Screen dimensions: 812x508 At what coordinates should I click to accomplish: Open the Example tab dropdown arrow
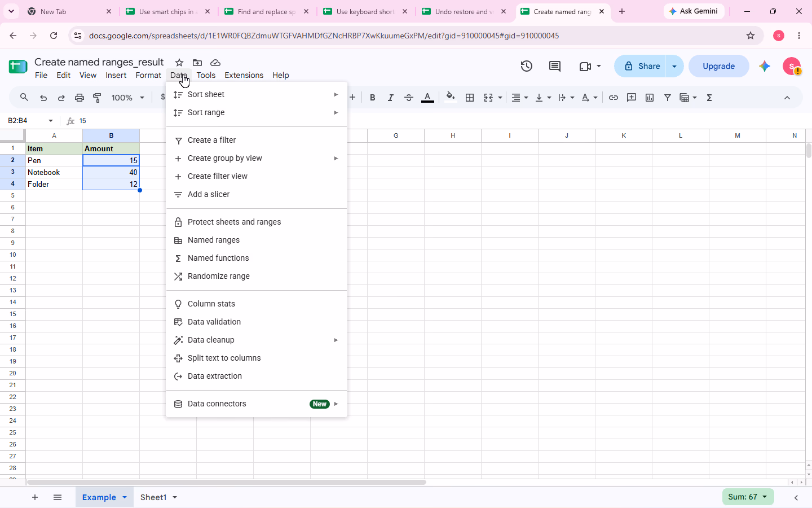tap(125, 497)
